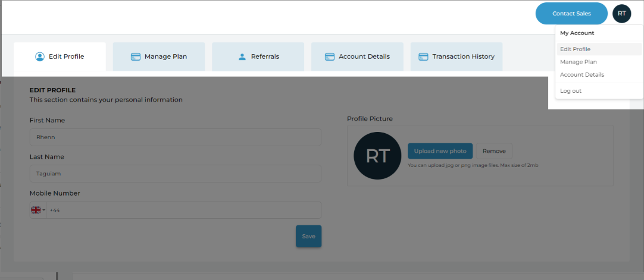Viewport: 644px width, 280px height.
Task: Click the Referrals tab person icon
Action: coord(242,56)
